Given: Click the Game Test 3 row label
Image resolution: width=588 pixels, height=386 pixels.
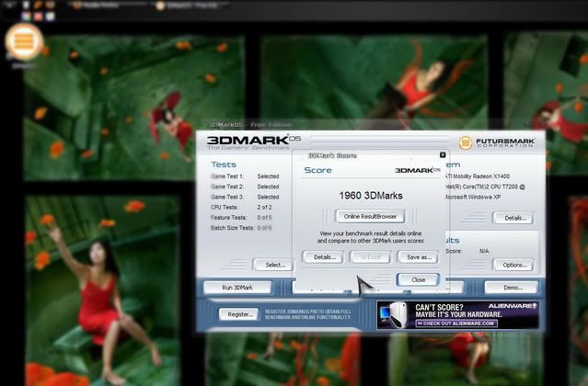Looking at the screenshot, I should 227,197.
